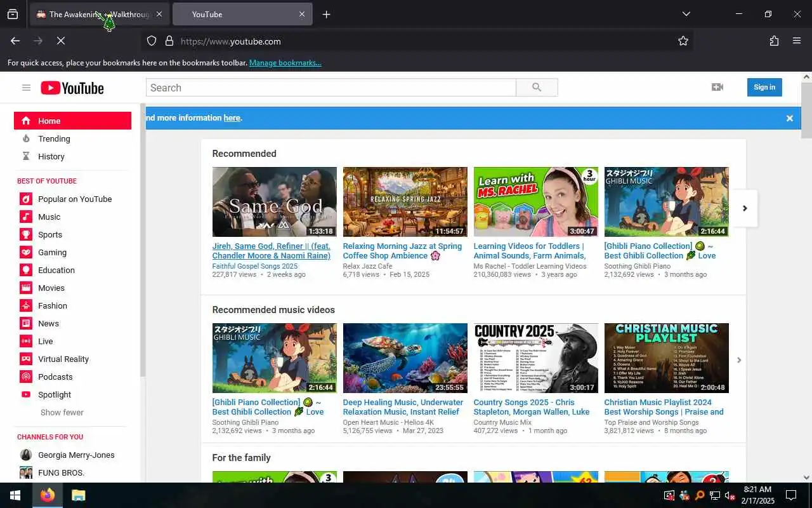This screenshot has height=508, width=812.
Task: Close The Awakening Walkthrough tab
Action: (x=159, y=14)
